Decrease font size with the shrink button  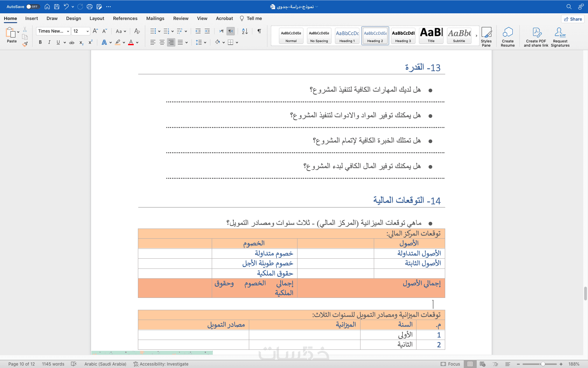[x=104, y=31]
